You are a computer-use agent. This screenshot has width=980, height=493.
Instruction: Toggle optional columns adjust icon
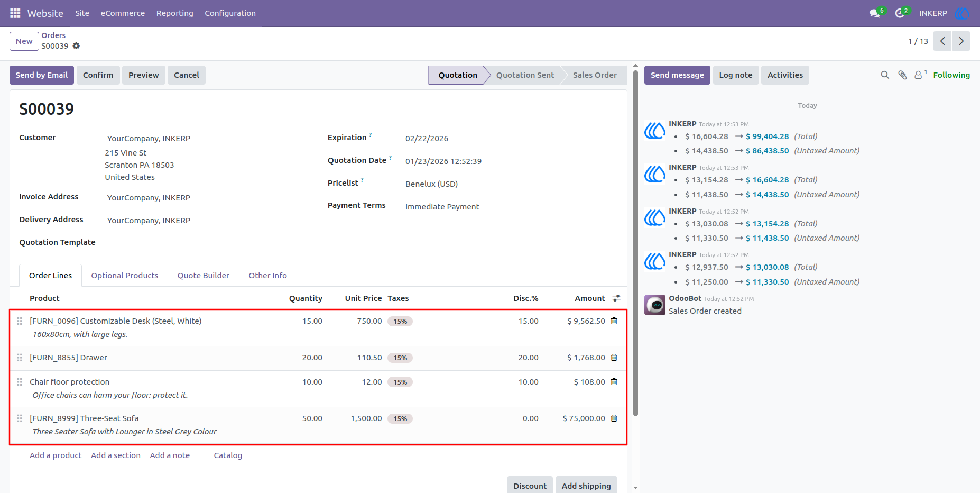(x=616, y=298)
